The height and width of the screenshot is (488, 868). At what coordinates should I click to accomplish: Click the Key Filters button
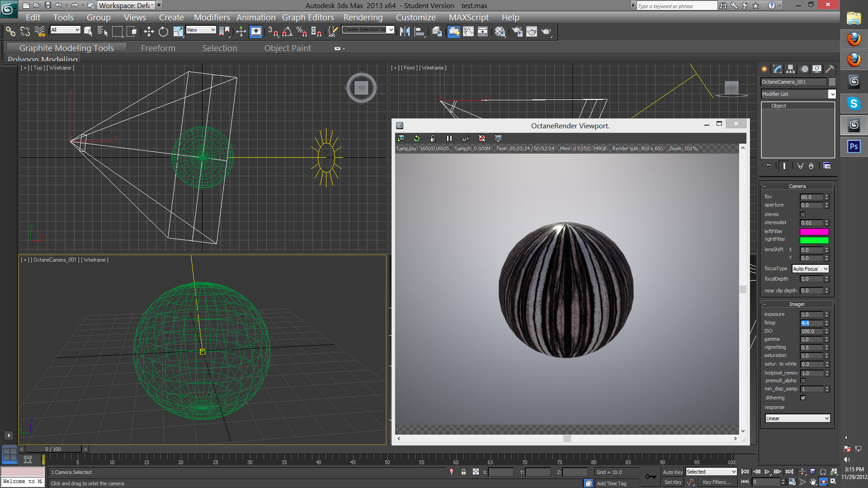[x=716, y=483]
